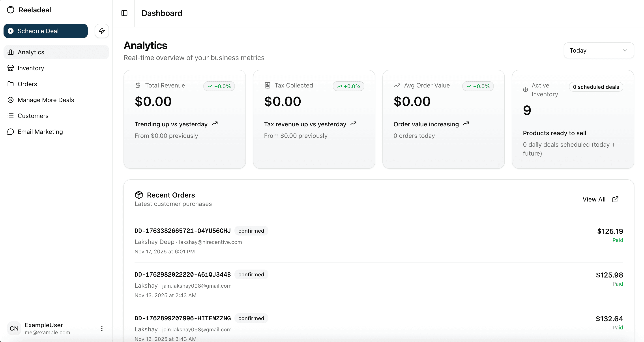644x342 pixels.
Task: Click the lightning bolt quick action icon
Action: [x=102, y=31]
